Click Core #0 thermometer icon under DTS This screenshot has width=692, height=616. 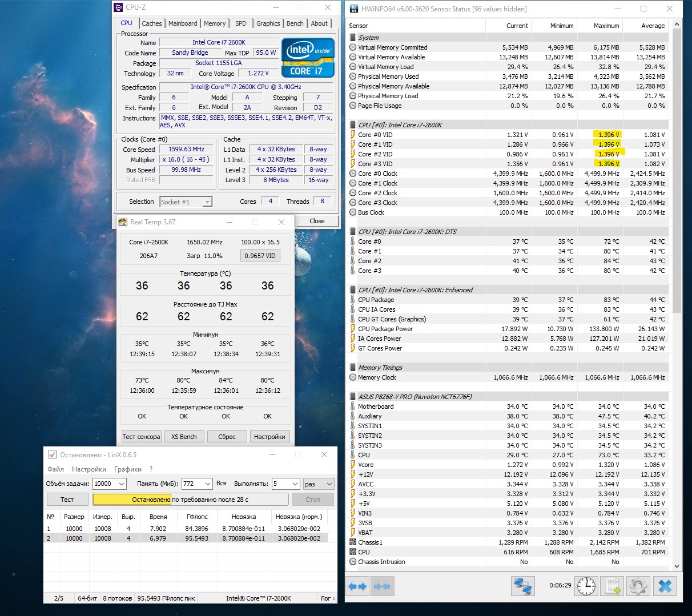(x=353, y=241)
